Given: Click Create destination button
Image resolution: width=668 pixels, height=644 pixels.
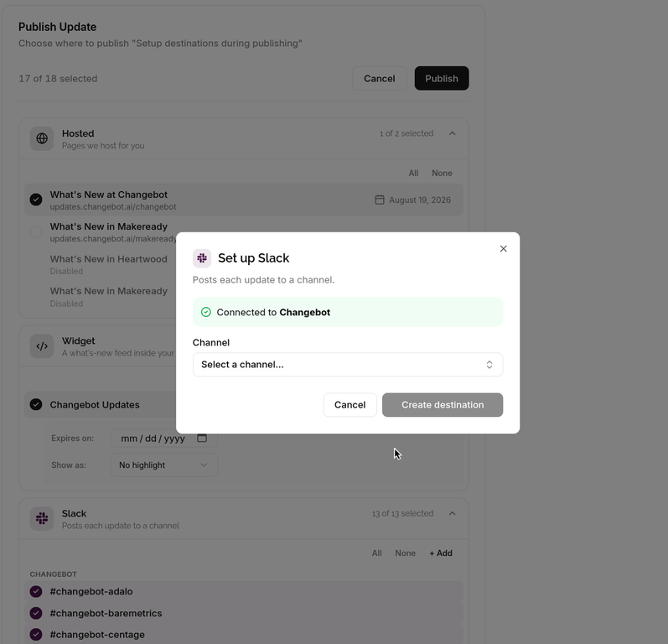Looking at the screenshot, I should pyautogui.click(x=443, y=405).
